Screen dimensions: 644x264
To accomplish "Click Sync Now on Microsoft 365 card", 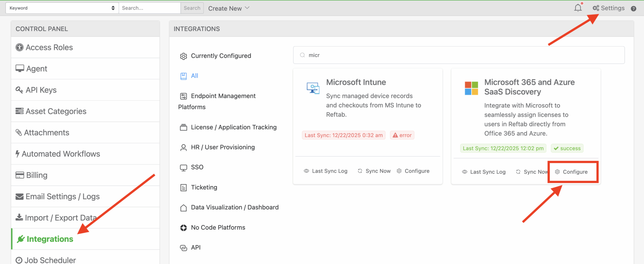I will click(532, 172).
